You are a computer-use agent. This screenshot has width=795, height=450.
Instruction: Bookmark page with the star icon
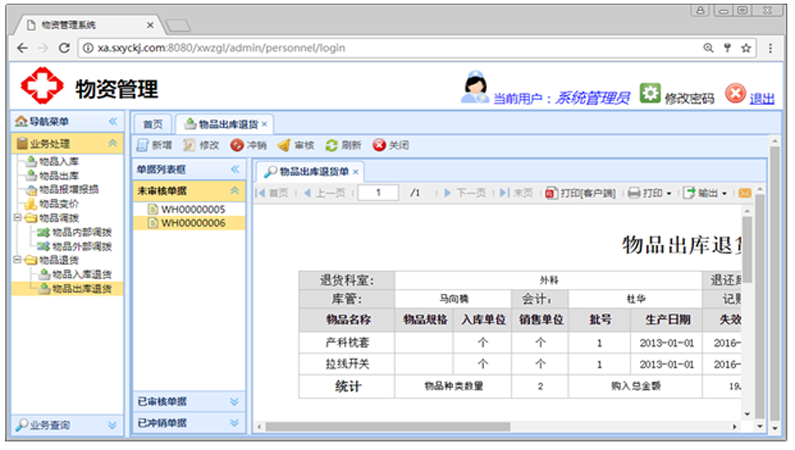click(x=744, y=47)
